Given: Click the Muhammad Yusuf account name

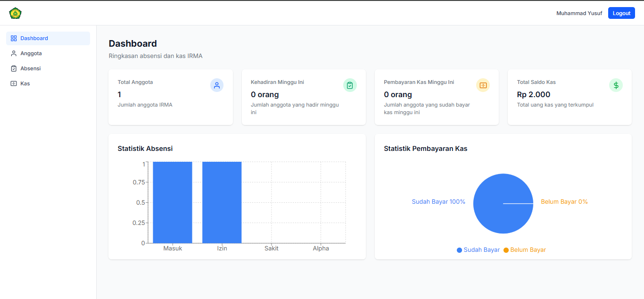Looking at the screenshot, I should (579, 13).
